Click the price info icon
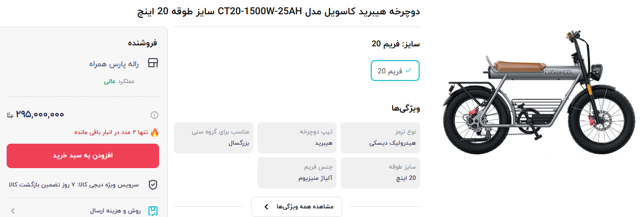The image size is (644, 217). tap(154, 115)
